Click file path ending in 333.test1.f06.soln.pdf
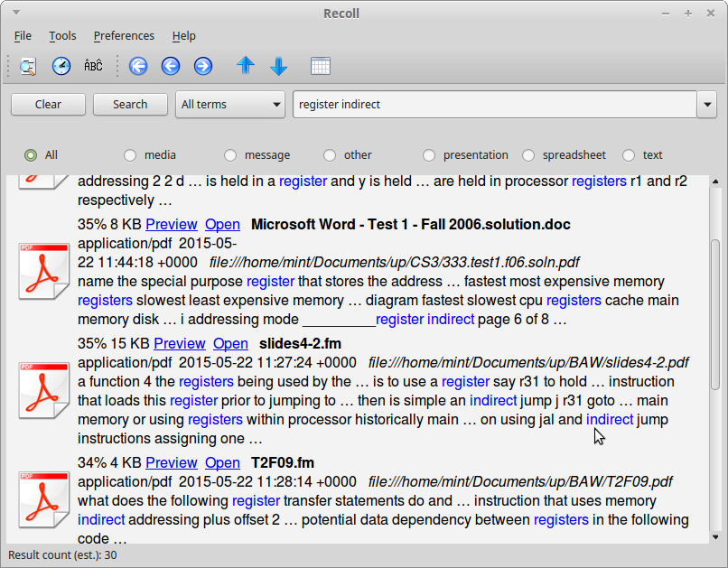The image size is (728, 568). [x=394, y=263]
